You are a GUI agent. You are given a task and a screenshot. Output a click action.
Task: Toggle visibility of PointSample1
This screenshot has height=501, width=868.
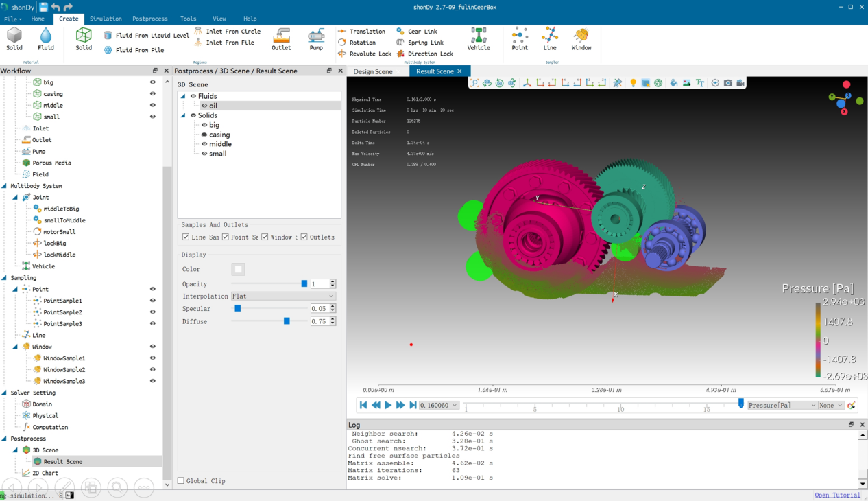pyautogui.click(x=153, y=301)
